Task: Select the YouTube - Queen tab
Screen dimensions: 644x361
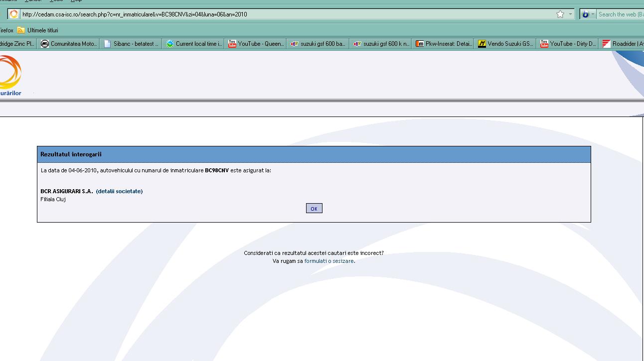Action: tap(257, 44)
